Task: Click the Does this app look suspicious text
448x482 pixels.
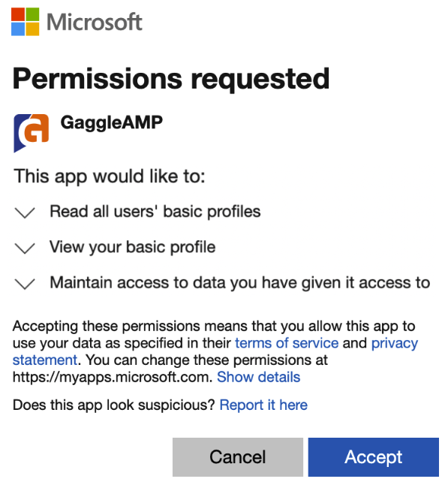Action: 114,405
